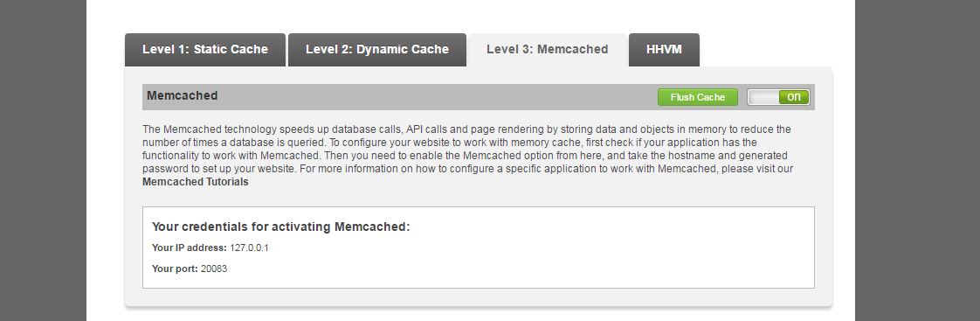Viewport: 980px width, 321px height.
Task: Open the Memcached Tutorials link
Action: 195,182
